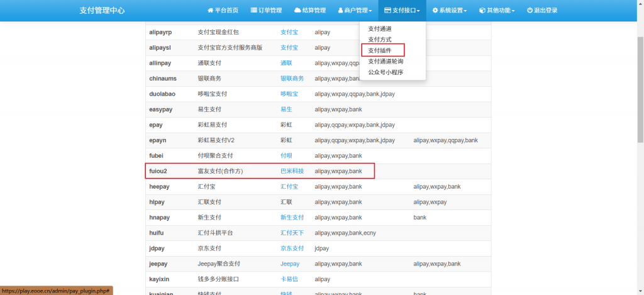Click the home icon beside 平台首页
This screenshot has height=295, width=644.
[x=211, y=11]
